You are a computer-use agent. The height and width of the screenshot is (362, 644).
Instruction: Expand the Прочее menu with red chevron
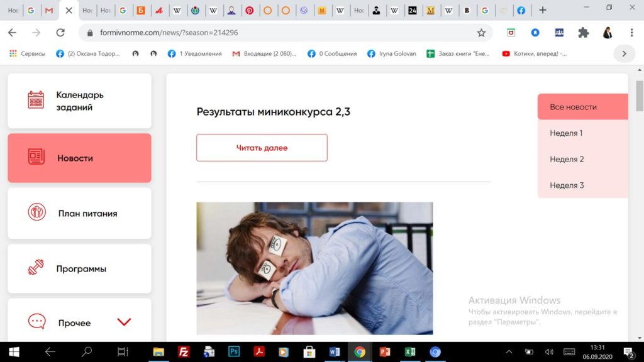(124, 322)
